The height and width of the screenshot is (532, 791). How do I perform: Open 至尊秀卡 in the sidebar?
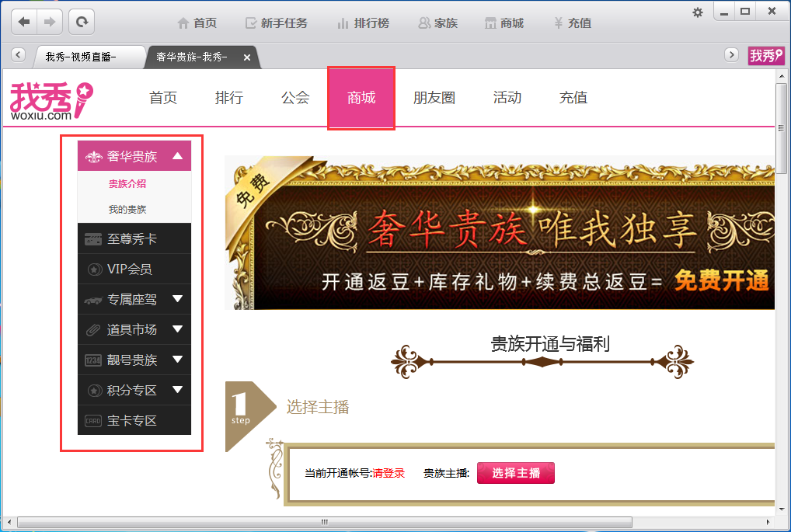point(132,239)
